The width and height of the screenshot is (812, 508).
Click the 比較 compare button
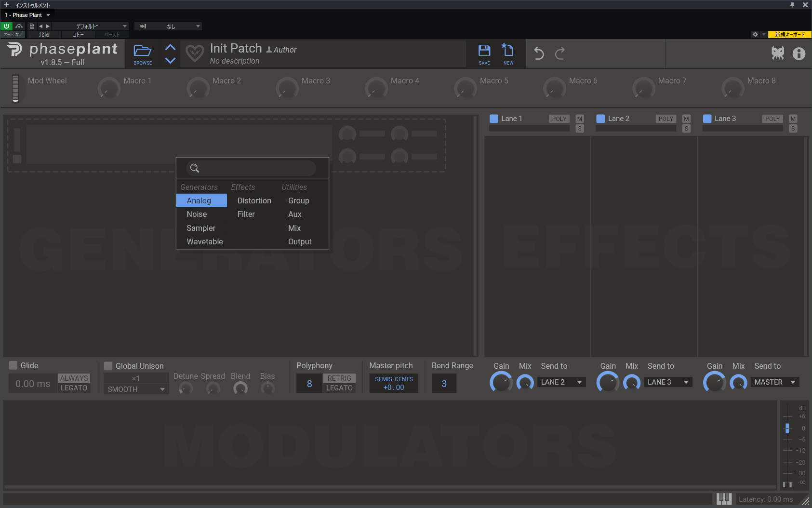pos(44,35)
